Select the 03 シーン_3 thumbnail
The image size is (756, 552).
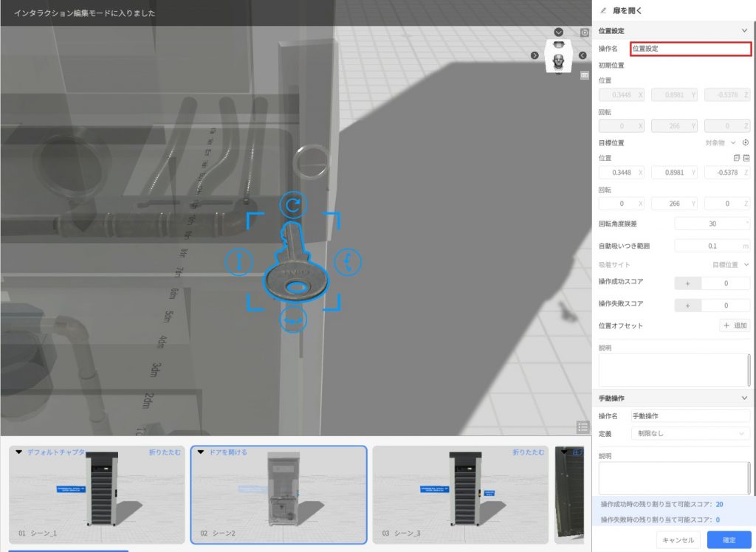coord(461,494)
